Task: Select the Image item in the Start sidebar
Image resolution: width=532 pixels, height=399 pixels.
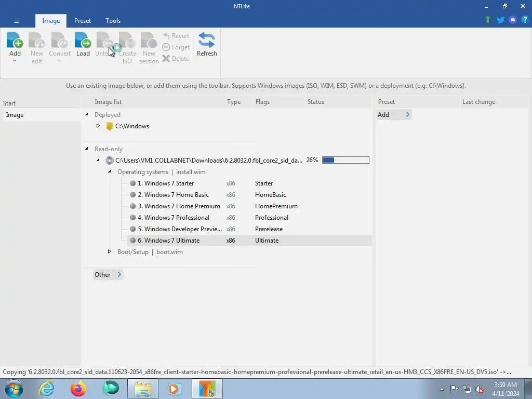Action: click(41, 115)
